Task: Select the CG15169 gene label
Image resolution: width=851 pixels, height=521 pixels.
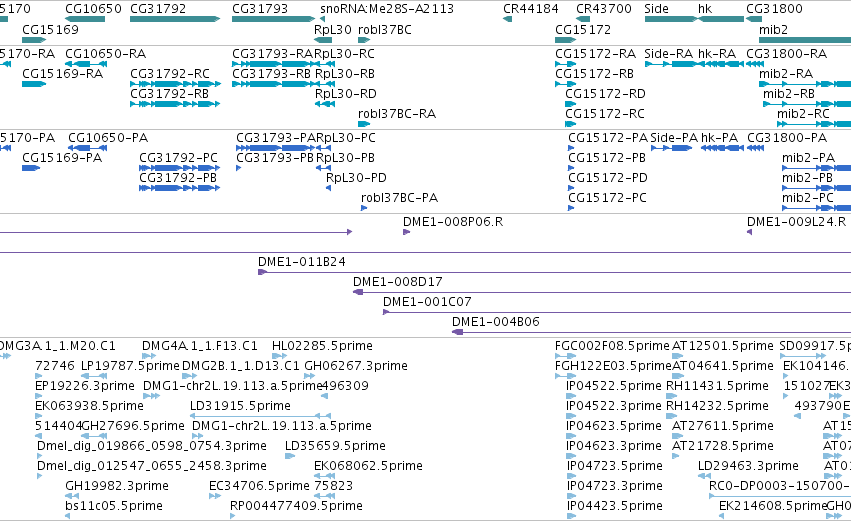Action: coord(50,29)
